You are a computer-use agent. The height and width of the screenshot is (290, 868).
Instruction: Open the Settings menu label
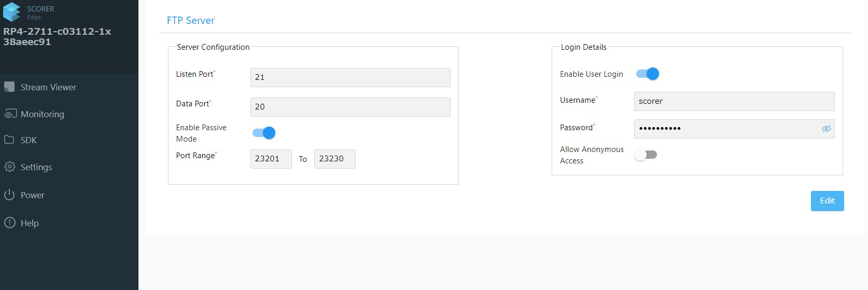[36, 167]
